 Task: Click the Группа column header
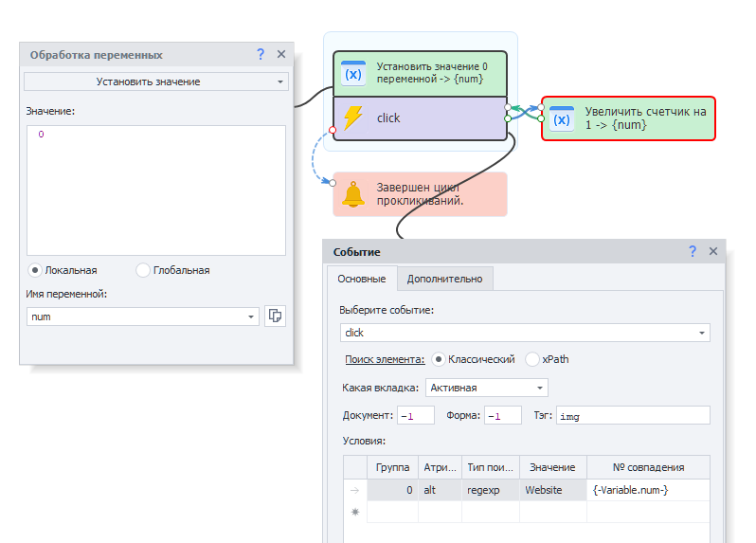point(392,467)
